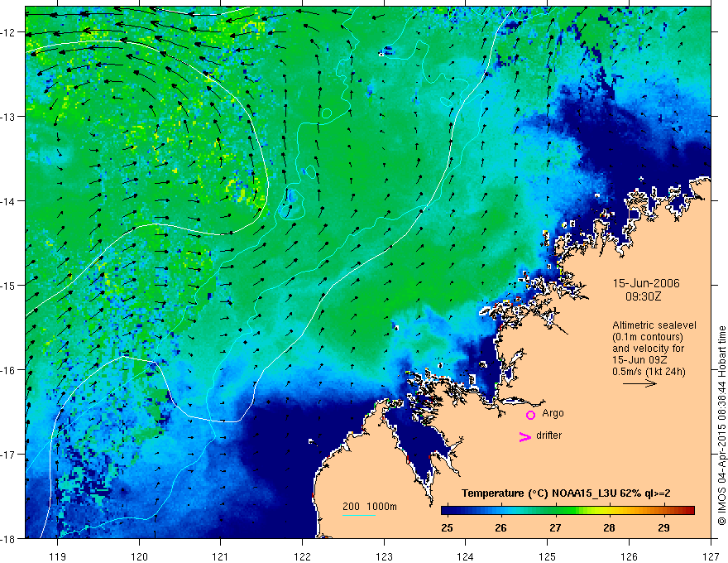Click the cyan 200m contour legend line
This screenshot has width=728, height=563.
click(x=359, y=515)
